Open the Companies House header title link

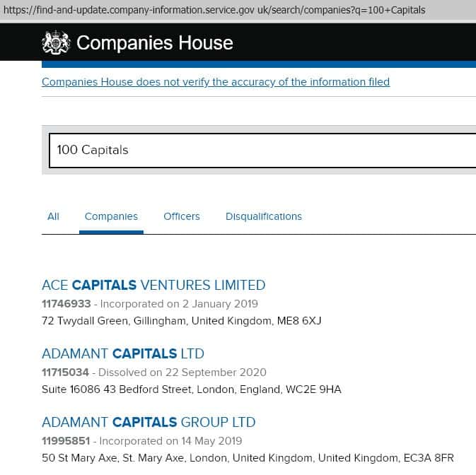point(154,43)
